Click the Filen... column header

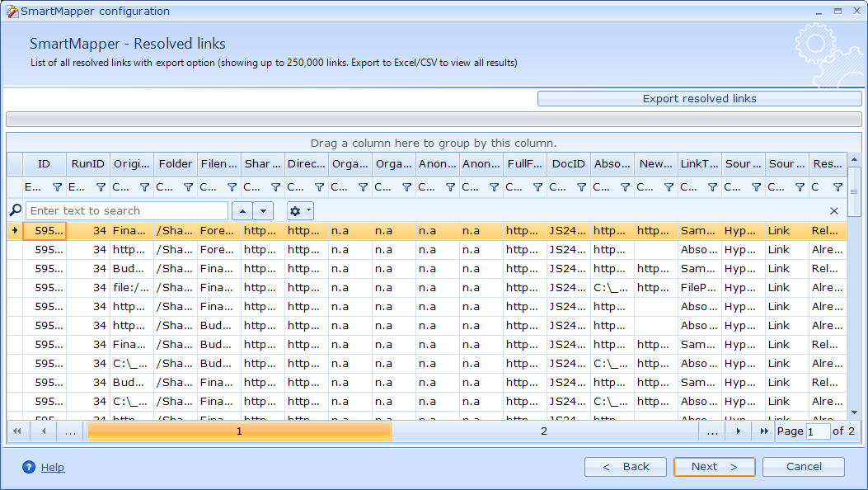(x=219, y=164)
